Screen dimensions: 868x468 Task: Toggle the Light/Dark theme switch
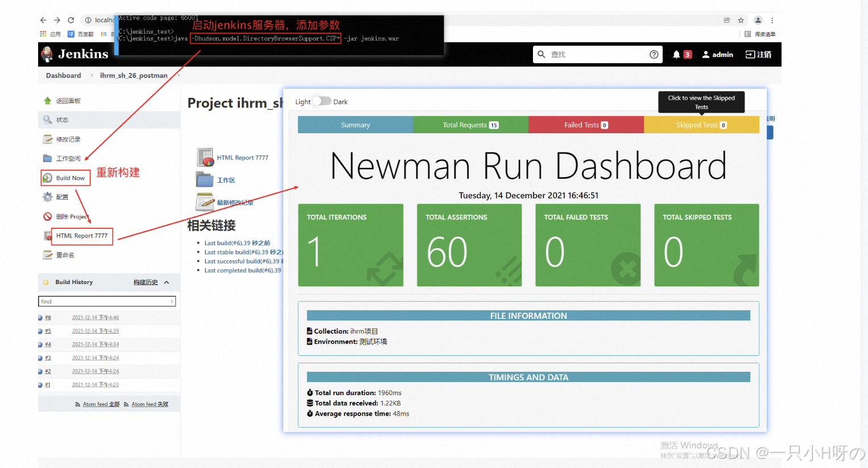[x=321, y=101]
